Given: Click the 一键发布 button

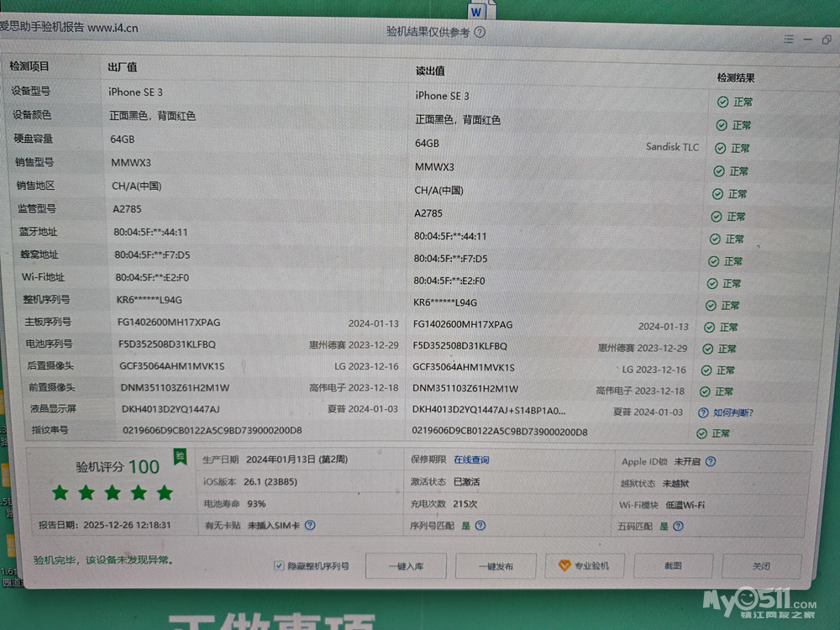Looking at the screenshot, I should [496, 566].
